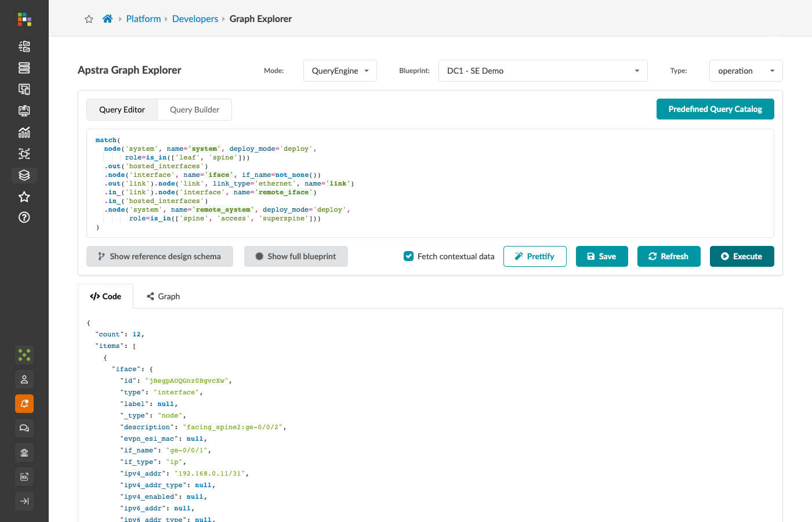Open the Type operation dropdown
Image resolution: width=812 pixels, height=522 pixels.
746,71
